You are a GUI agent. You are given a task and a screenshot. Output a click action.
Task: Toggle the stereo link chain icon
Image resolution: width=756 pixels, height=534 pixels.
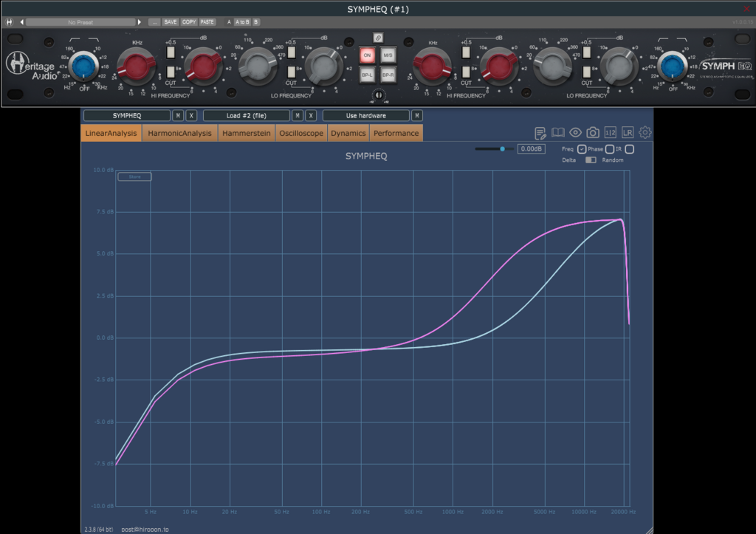click(x=378, y=38)
